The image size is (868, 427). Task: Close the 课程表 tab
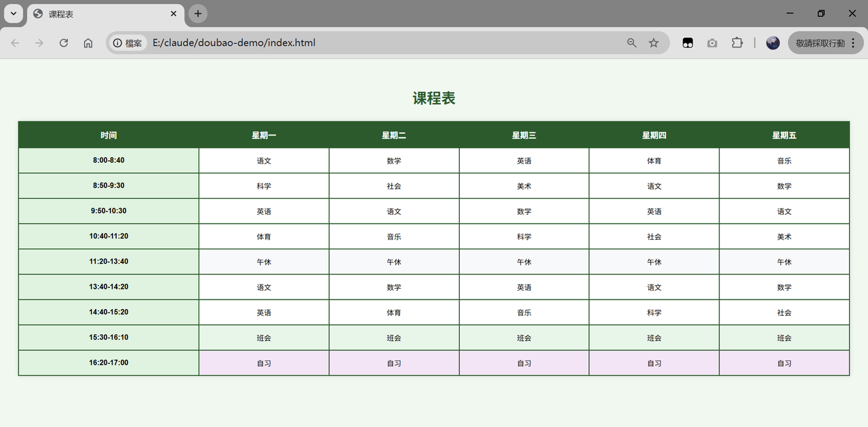click(174, 14)
